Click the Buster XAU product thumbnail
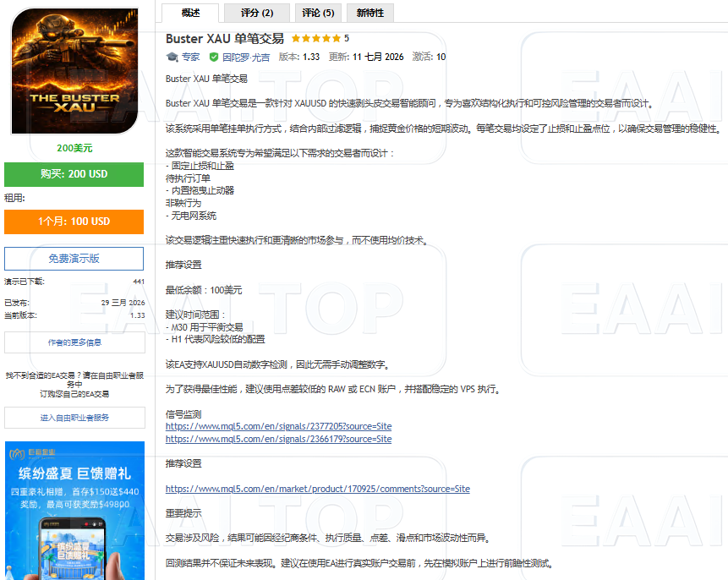Screen dimensions: 728x580 point(74,71)
